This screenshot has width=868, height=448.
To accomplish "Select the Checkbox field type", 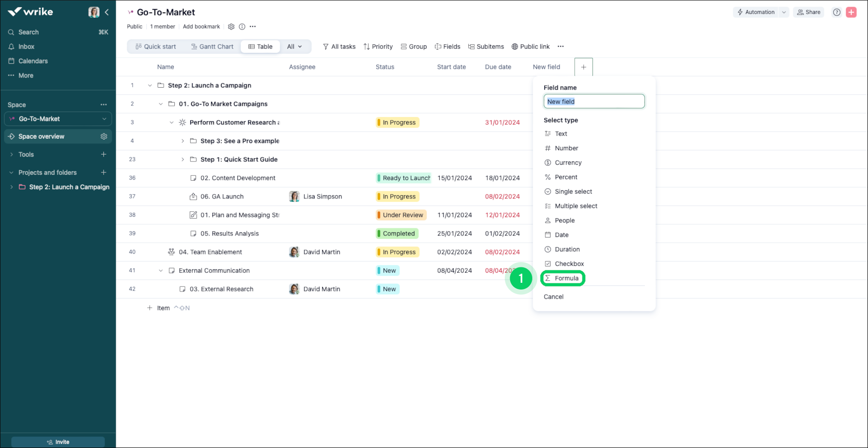I will coord(569,264).
